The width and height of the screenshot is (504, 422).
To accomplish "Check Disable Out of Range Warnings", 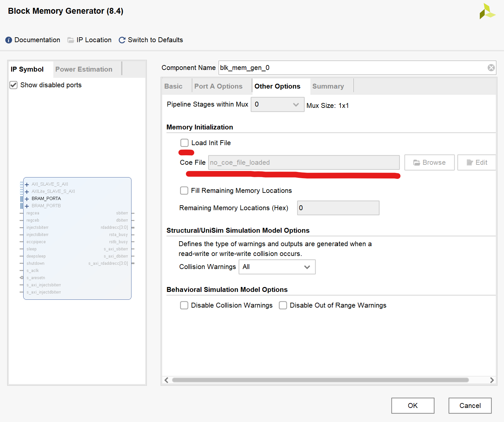I will pyautogui.click(x=283, y=305).
